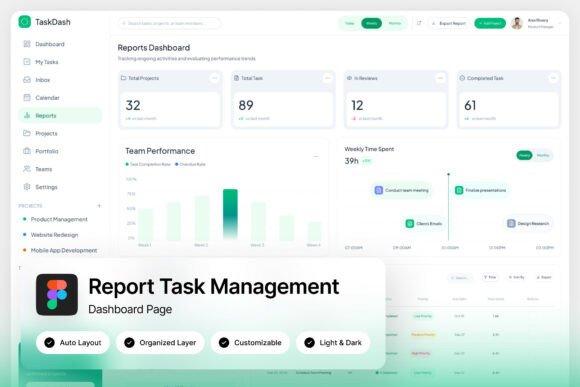Screen dimensions: 580x387
Task: Click the table Filter button
Action: click(x=489, y=277)
